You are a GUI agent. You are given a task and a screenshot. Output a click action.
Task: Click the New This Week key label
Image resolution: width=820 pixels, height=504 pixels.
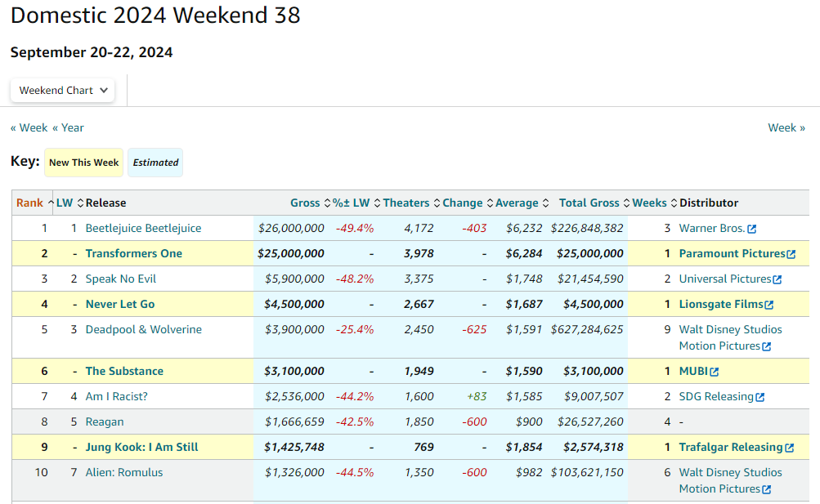click(x=83, y=163)
